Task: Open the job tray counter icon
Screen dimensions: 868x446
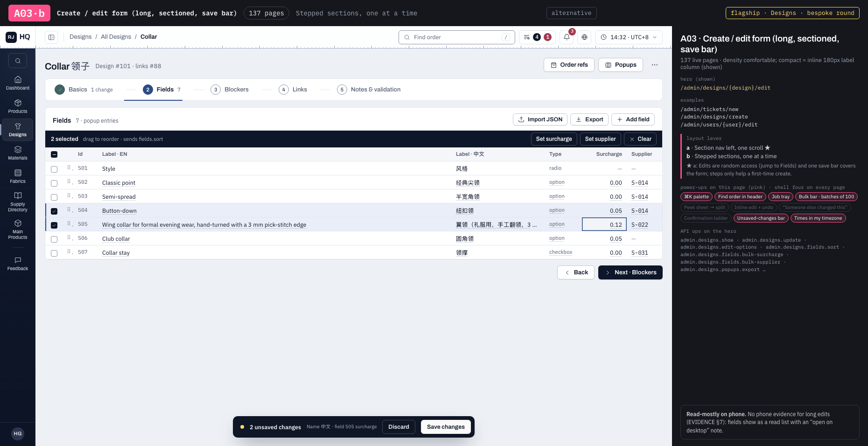Action: pyautogui.click(x=537, y=37)
